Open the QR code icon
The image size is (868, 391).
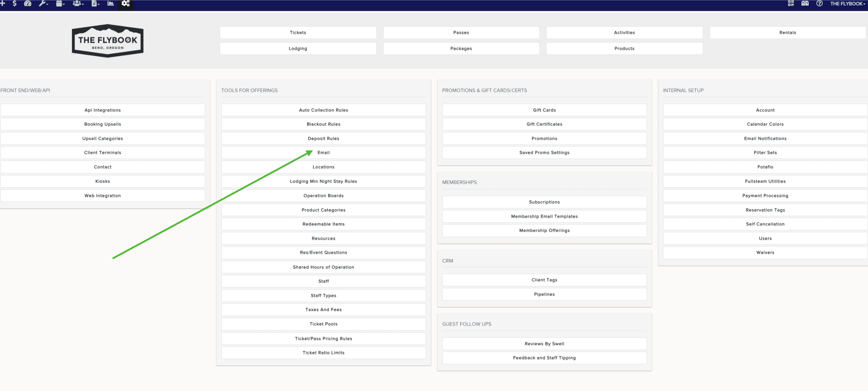coord(791,4)
